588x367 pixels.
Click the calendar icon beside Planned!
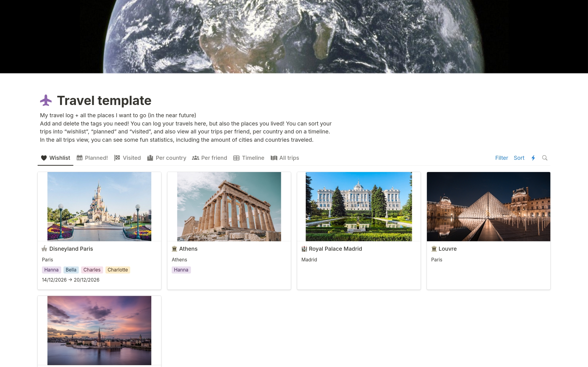point(79,158)
